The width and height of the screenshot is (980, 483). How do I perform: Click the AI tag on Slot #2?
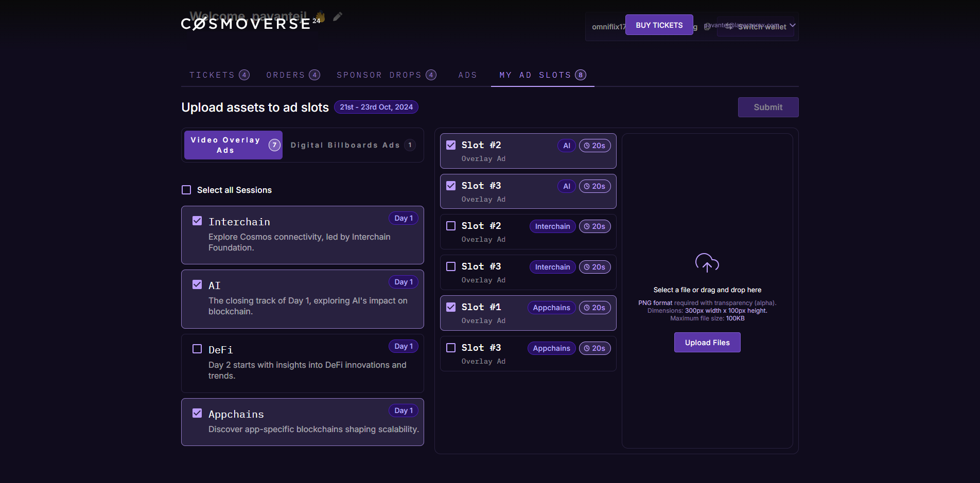click(x=567, y=146)
